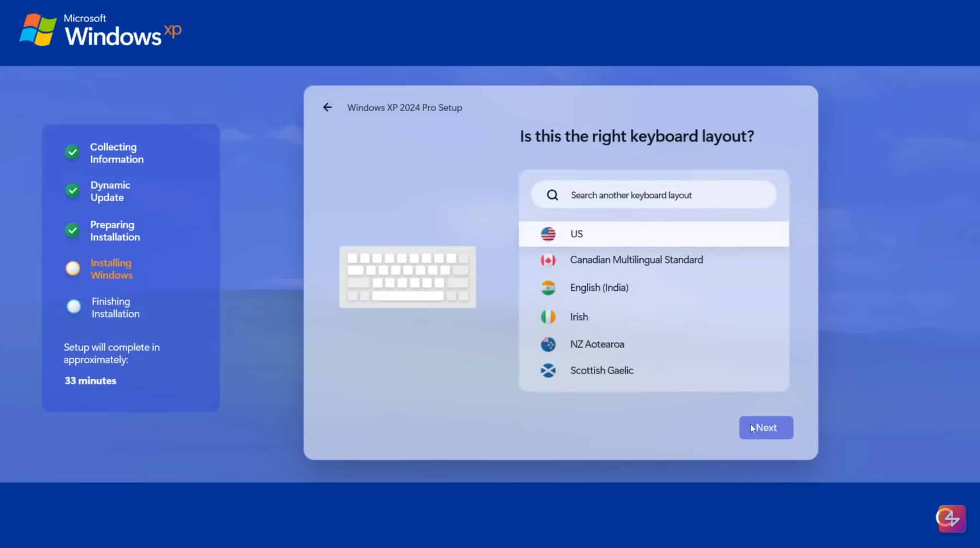The width and height of the screenshot is (980, 548).
Task: Click the Canadian flag icon
Action: (548, 260)
